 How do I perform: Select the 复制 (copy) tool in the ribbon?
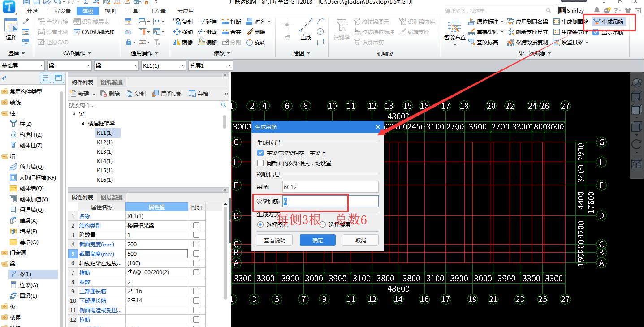pos(183,22)
